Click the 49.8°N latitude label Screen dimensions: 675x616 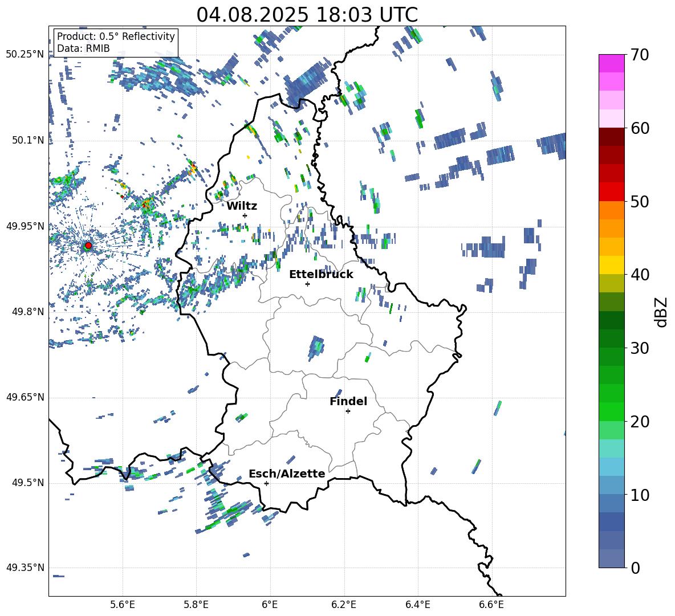[28, 312]
